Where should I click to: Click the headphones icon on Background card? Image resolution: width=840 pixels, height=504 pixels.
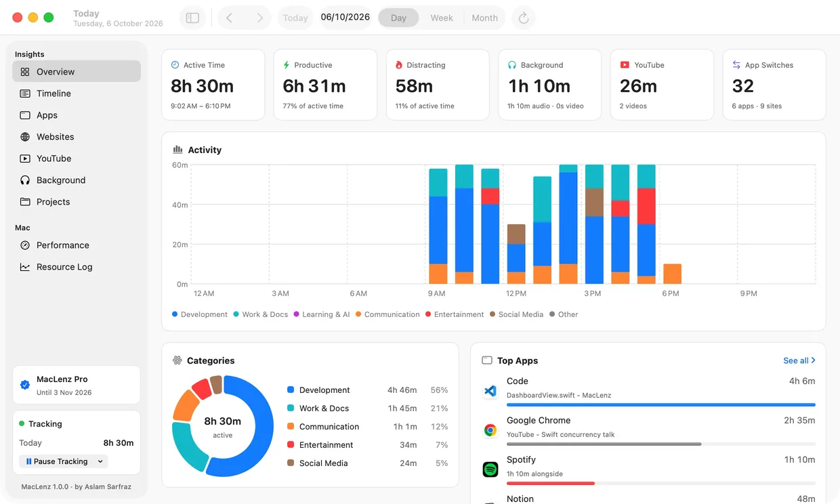click(x=512, y=65)
